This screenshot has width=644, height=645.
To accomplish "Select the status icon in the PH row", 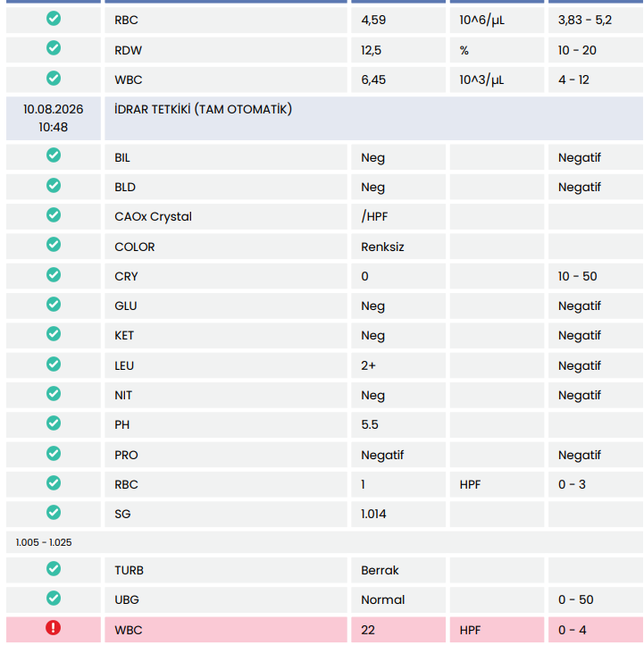I will tap(54, 423).
